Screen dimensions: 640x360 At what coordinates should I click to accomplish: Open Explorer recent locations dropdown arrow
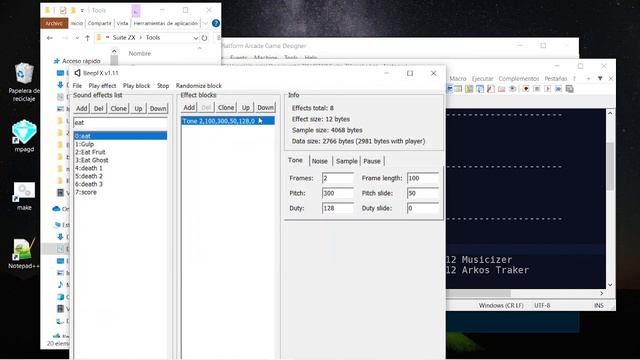[77, 38]
